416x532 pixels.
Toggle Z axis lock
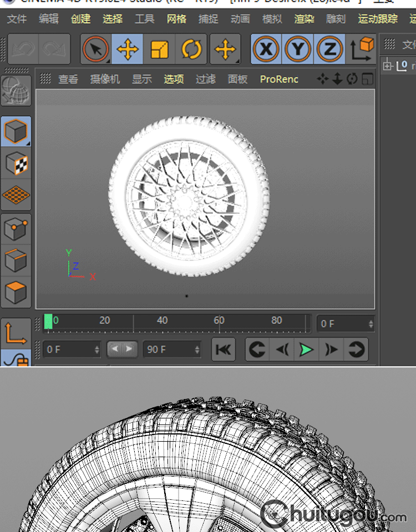pyautogui.click(x=329, y=50)
